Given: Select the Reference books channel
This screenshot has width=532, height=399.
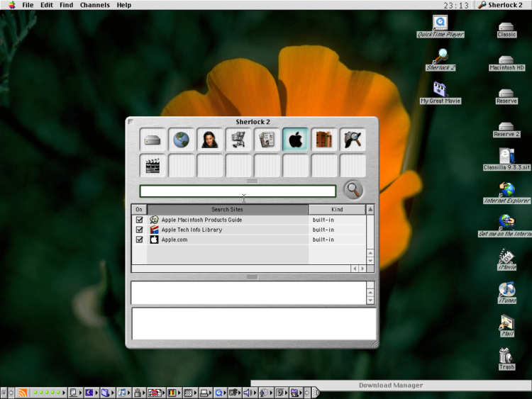Looking at the screenshot, I should [324, 140].
